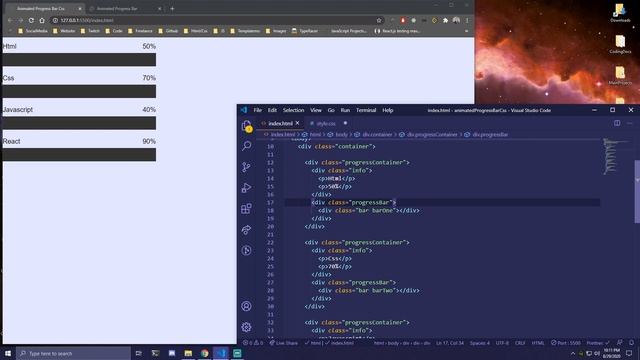Open the Run menu
The image size is (640, 360).
point(345,110)
